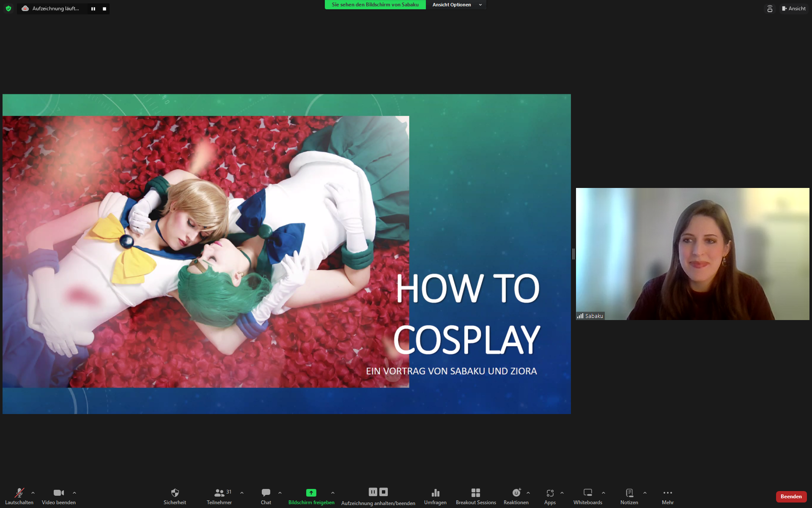This screenshot has height=508, width=812.
Task: Open Umfragen polls
Action: (x=435, y=496)
